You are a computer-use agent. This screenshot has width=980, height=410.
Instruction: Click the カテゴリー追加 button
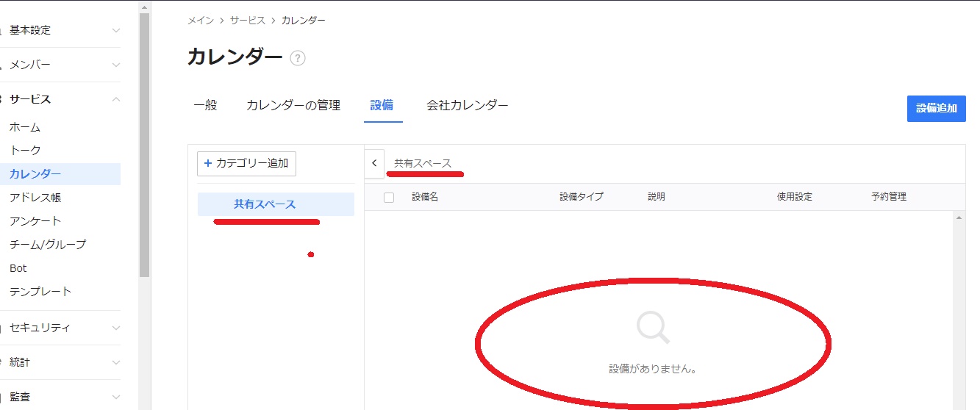point(246,163)
